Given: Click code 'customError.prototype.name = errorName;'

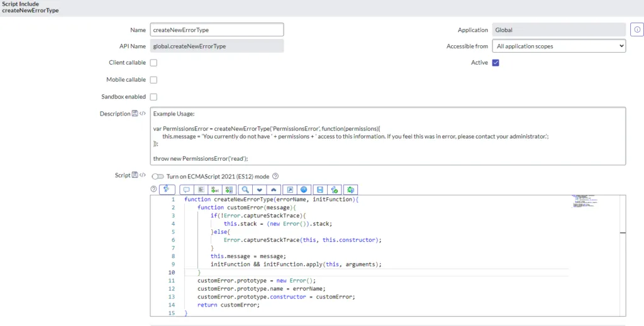Looking at the screenshot, I should 262,289.
